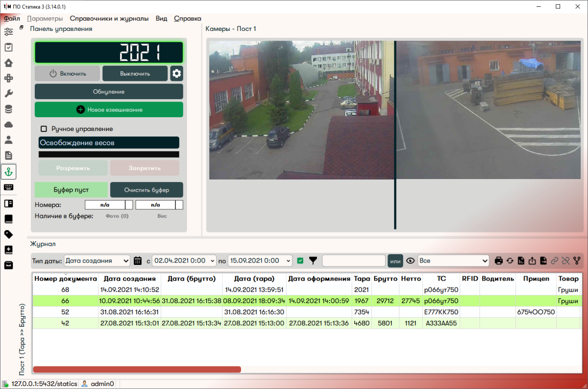Refresh the journal with sync icon
588x389 pixels.
pos(510,261)
